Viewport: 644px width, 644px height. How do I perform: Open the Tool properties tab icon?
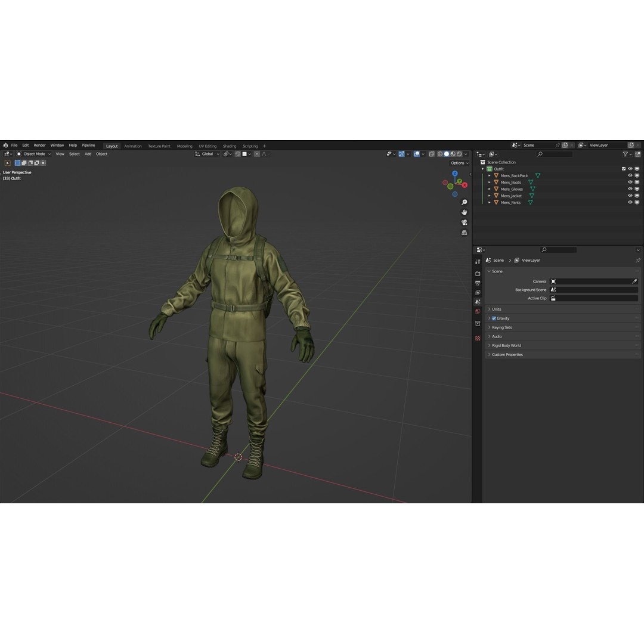pyautogui.click(x=478, y=262)
